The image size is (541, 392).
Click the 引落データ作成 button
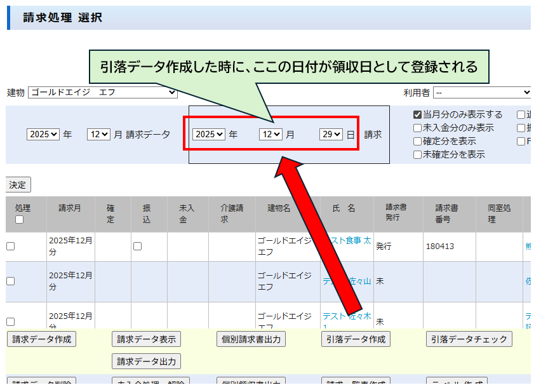[356, 339]
